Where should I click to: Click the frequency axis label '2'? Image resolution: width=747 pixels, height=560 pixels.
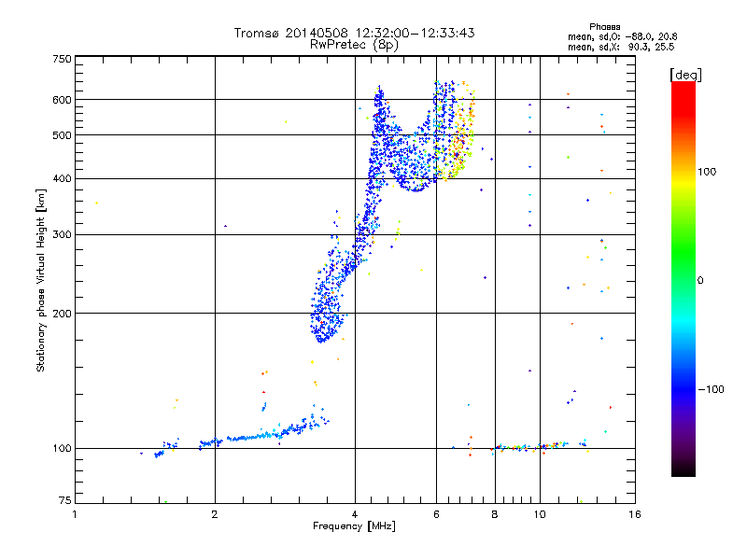coord(215,514)
